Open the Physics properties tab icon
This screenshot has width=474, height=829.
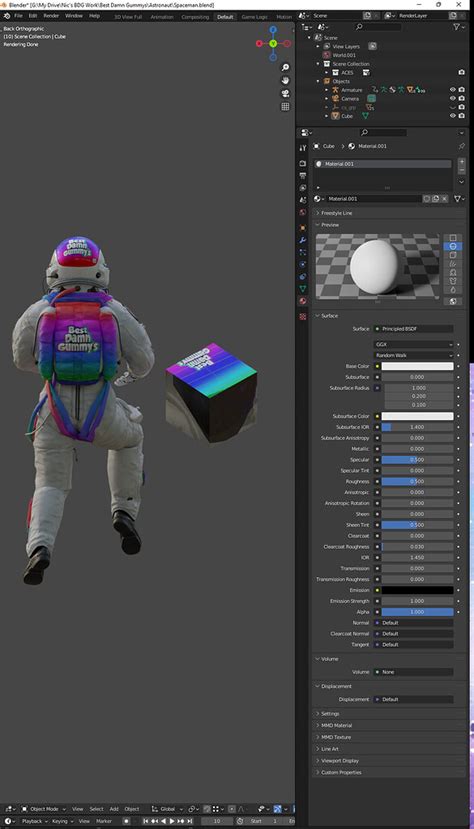[x=303, y=264]
